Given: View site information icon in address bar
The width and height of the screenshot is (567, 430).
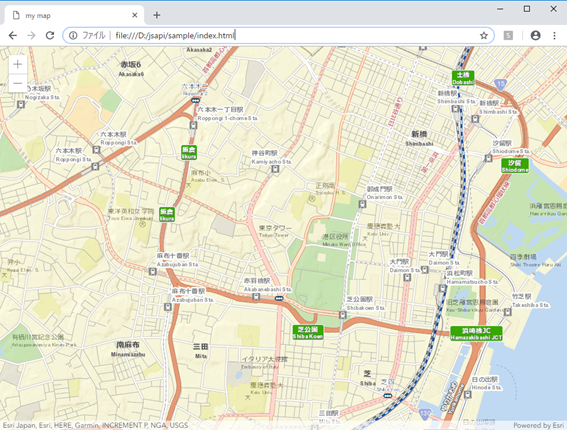Looking at the screenshot, I should (73, 35).
